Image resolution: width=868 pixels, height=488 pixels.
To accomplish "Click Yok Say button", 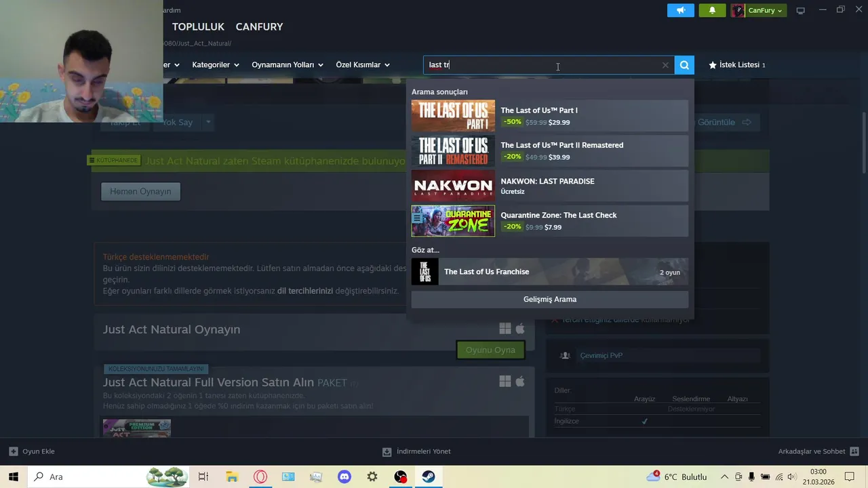I will click(177, 122).
